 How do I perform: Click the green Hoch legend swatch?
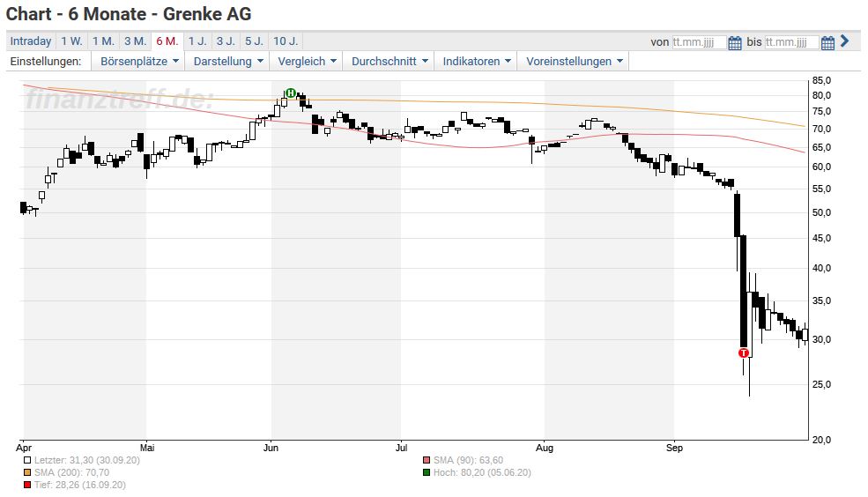[427, 472]
